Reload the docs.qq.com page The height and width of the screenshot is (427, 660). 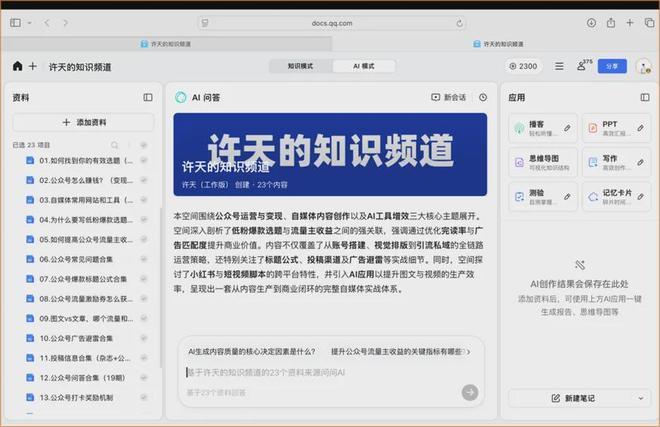coord(460,23)
